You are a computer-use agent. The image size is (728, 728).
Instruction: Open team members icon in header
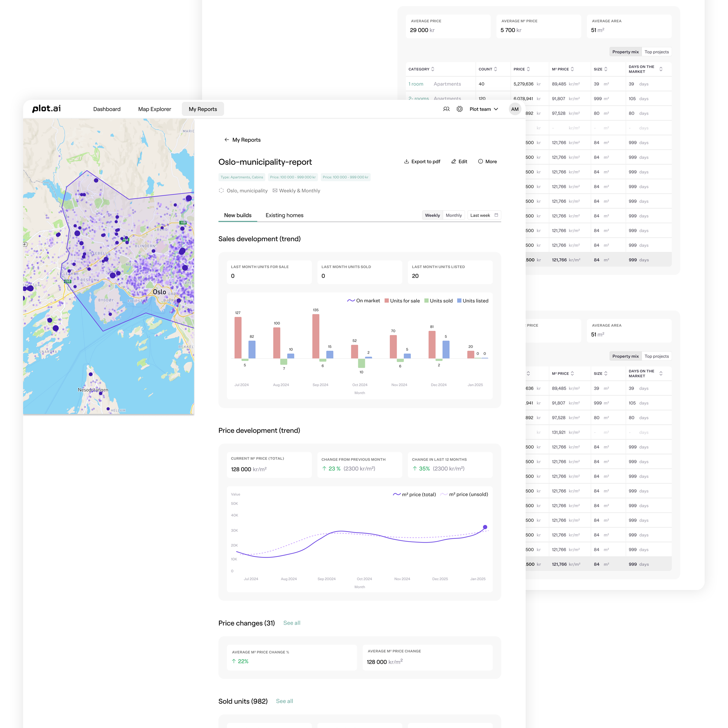coord(446,109)
